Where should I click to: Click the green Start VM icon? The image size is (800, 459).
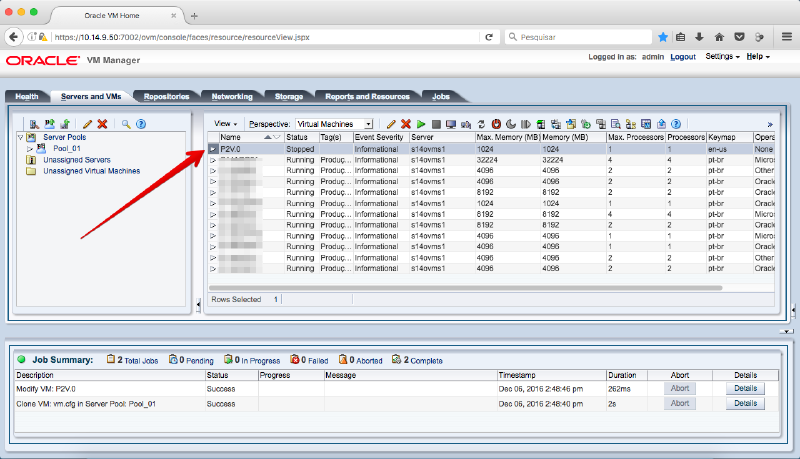(421, 124)
